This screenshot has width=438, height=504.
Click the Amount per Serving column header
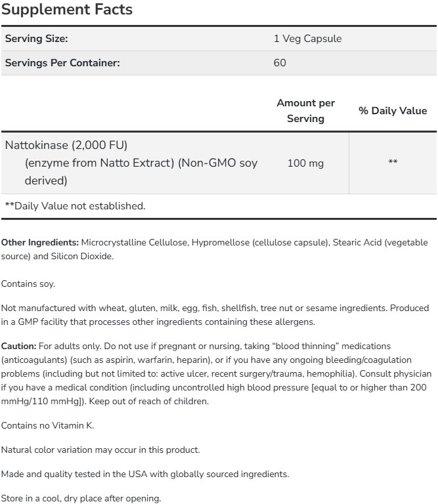pos(305,111)
